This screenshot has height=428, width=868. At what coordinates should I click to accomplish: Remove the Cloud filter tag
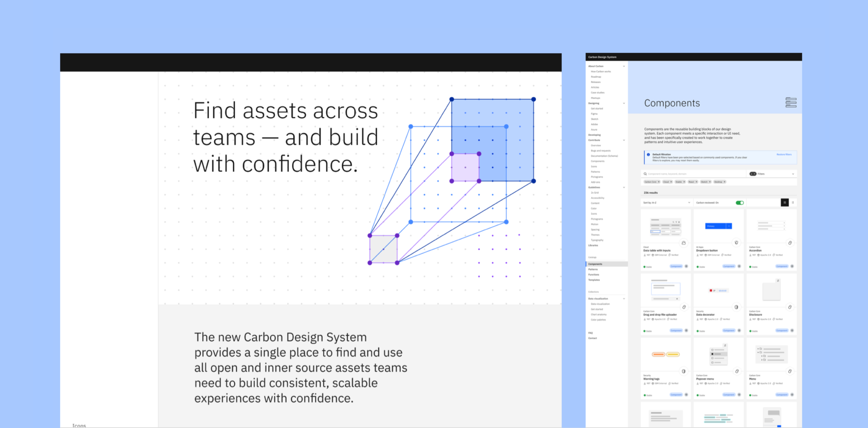pyautogui.click(x=671, y=182)
